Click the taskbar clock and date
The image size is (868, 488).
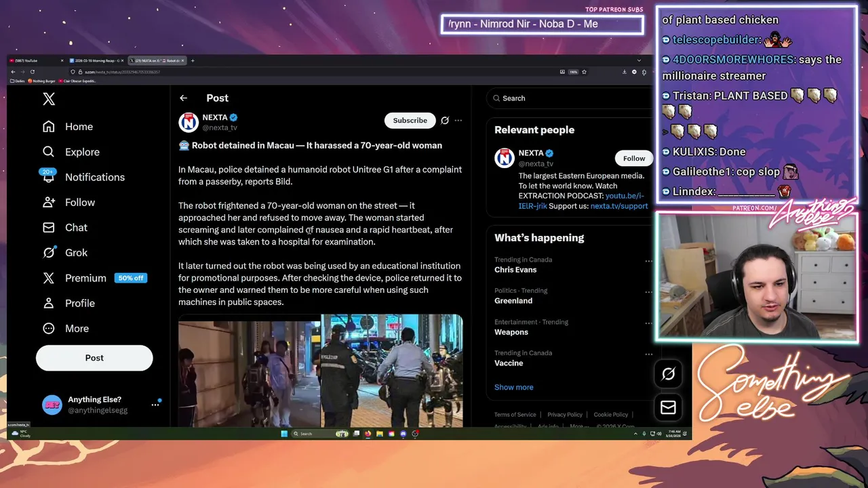672,434
